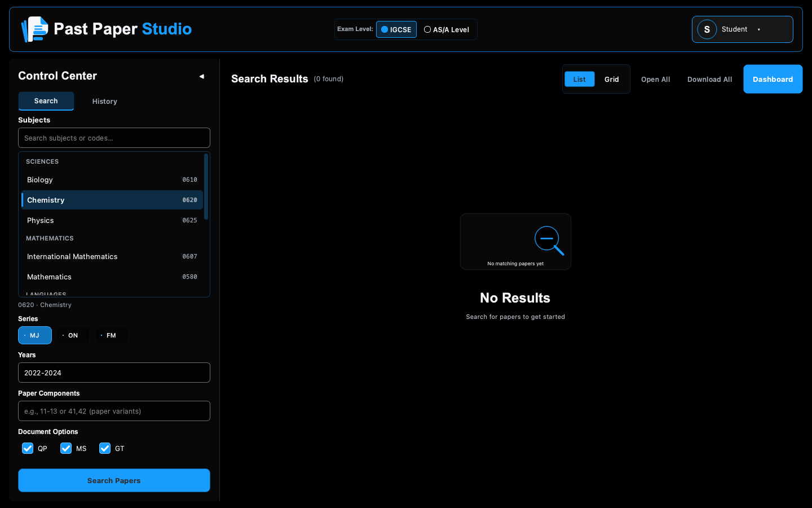Switch to the Search tab
The width and height of the screenshot is (812, 508).
[46, 101]
